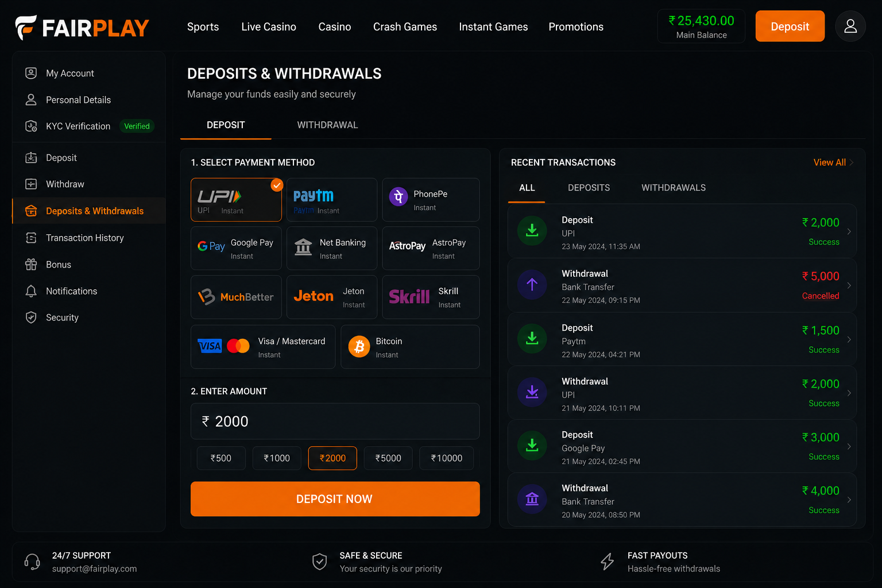Viewport: 882px width, 588px height.
Task: Click the Notifications bell icon
Action: click(x=31, y=291)
